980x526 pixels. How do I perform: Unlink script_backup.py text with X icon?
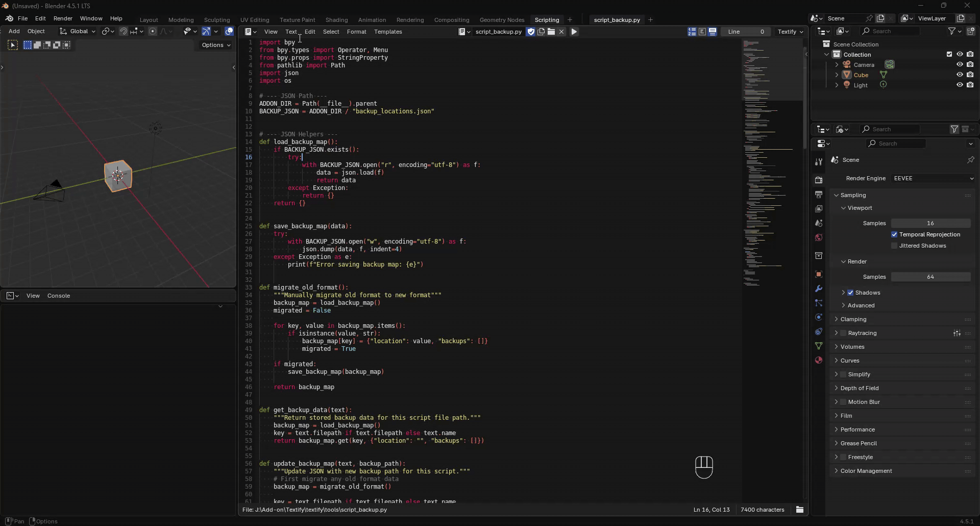(x=561, y=32)
